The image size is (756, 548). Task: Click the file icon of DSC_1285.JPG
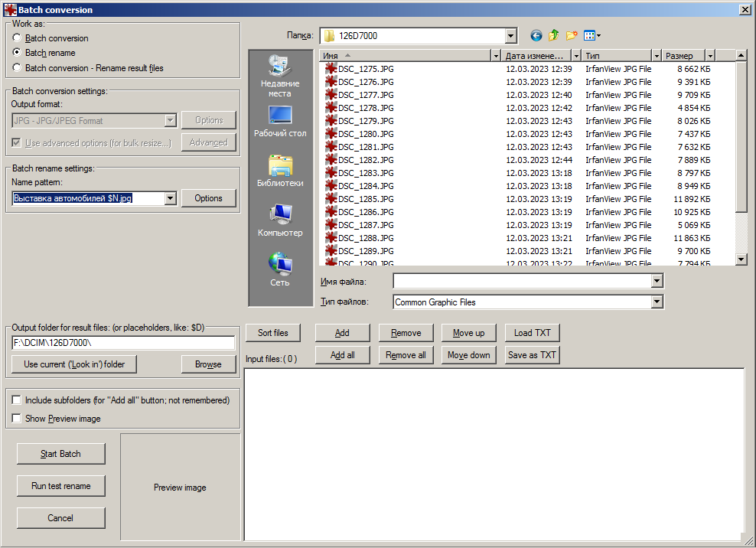(x=331, y=199)
